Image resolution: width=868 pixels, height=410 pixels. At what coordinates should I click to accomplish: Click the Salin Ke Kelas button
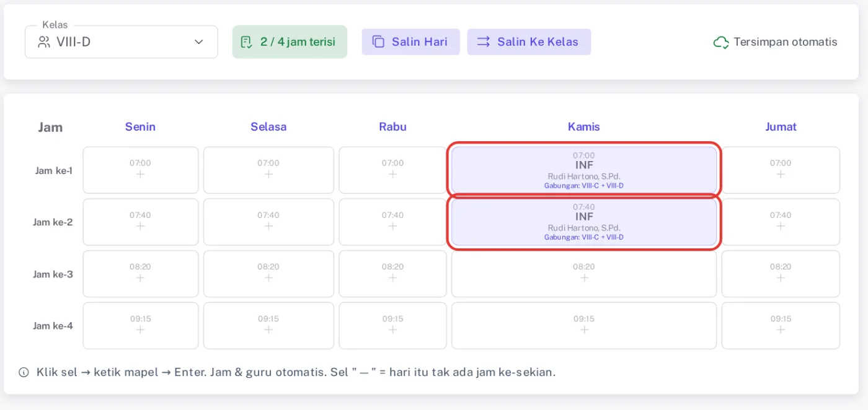pyautogui.click(x=529, y=41)
